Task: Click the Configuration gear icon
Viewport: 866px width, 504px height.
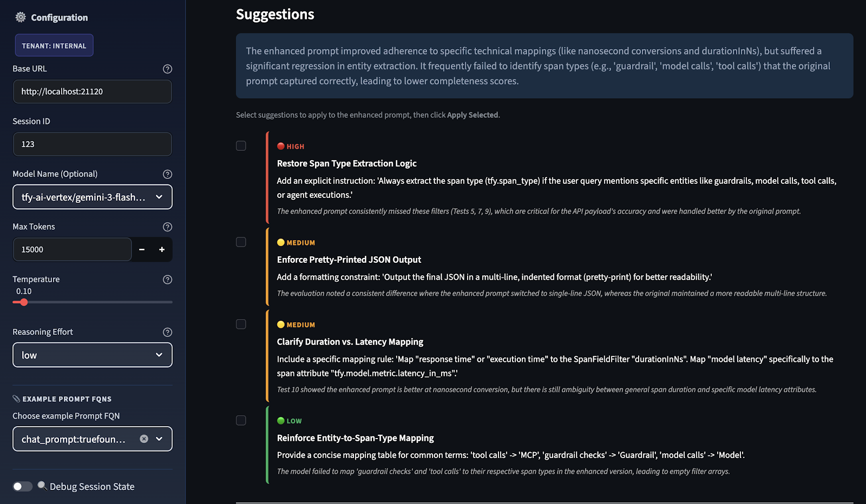Action: (21, 17)
